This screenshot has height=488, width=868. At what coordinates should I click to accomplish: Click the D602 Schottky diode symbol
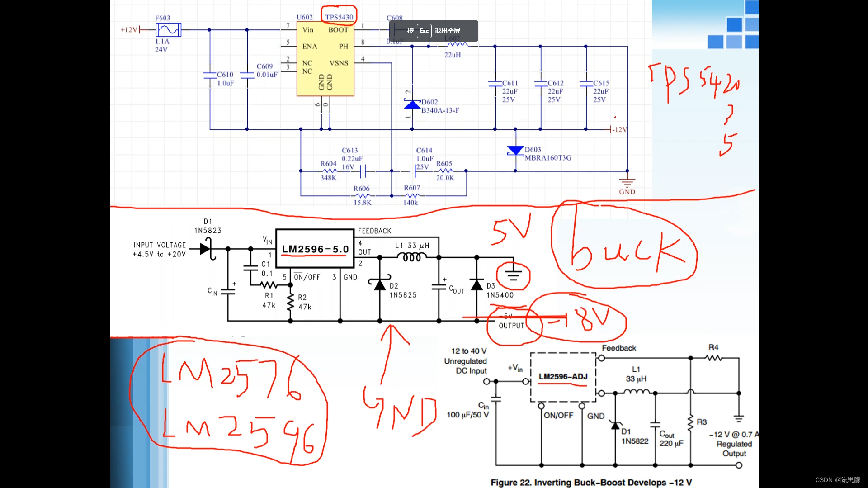coord(412,105)
